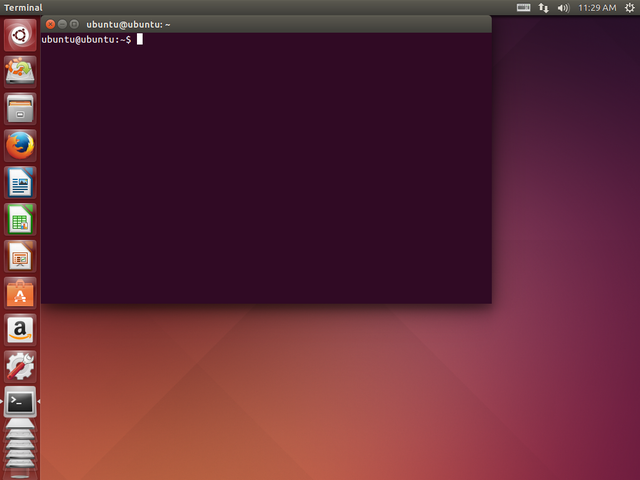This screenshot has height=480, width=640.
Task: Focus the terminal cursor block
Action: [x=140, y=39]
